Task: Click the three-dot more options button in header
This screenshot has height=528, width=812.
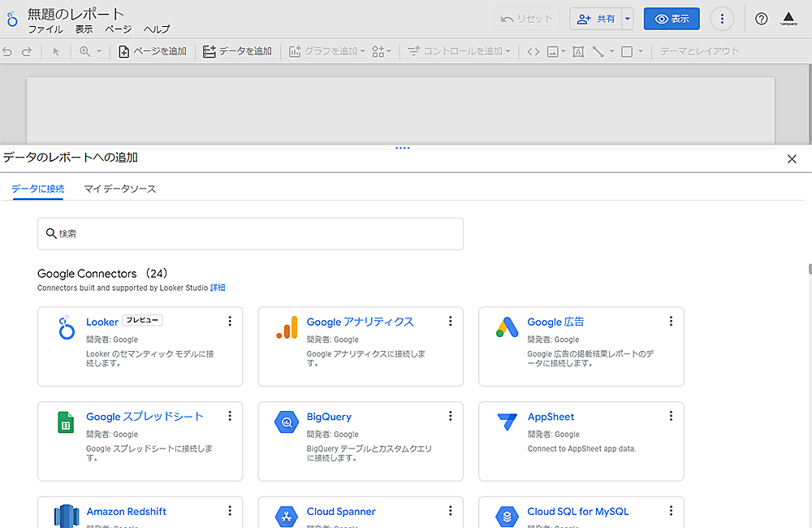Action: point(722,19)
